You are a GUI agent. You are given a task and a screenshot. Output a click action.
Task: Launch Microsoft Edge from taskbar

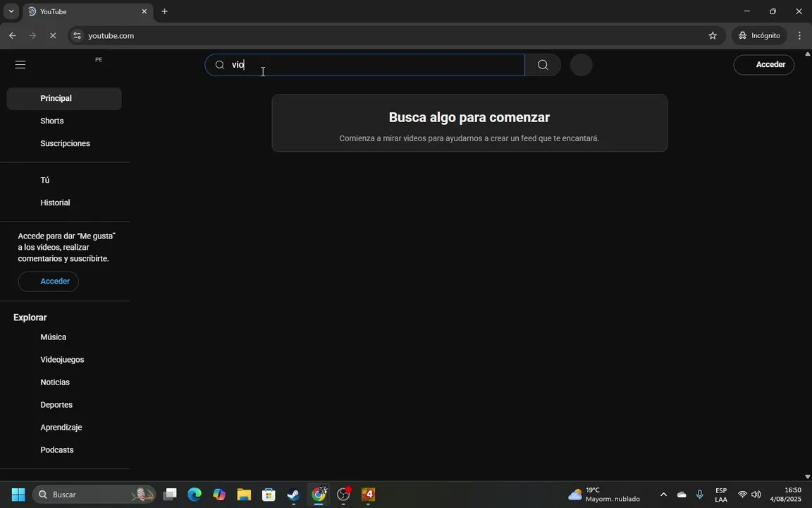coord(195,495)
